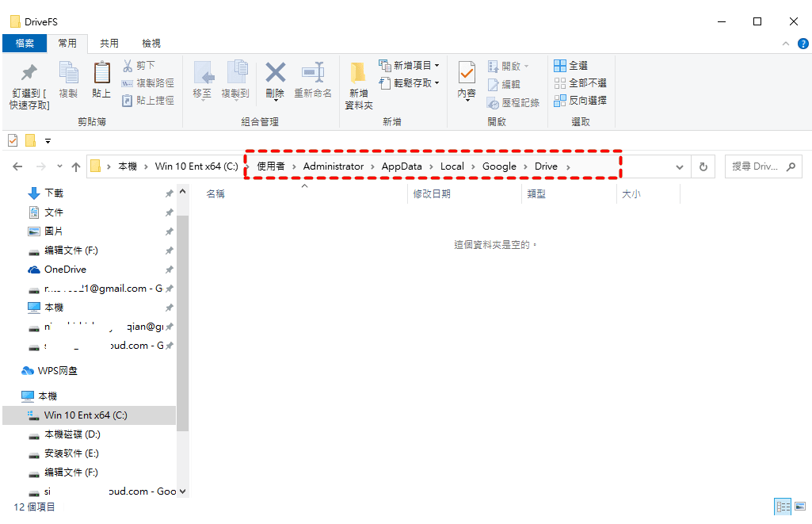Click Local in the address path
Viewport: 812px width, 524px height.
(452, 166)
